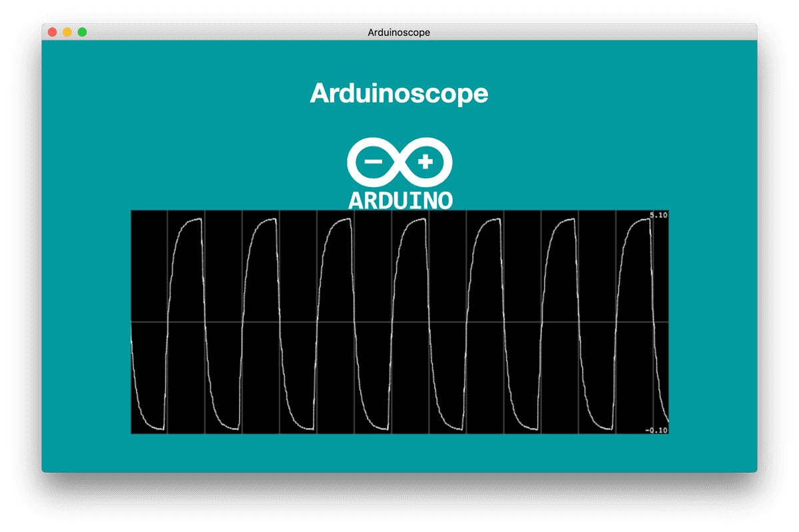Click the horizontal center line of scope
The height and width of the screenshot is (532, 799).
click(400, 322)
